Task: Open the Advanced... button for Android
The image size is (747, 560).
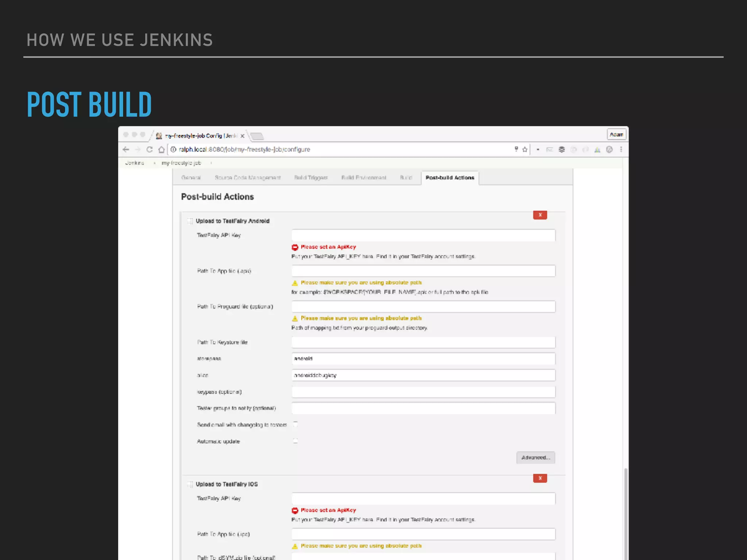Action: (x=535, y=458)
